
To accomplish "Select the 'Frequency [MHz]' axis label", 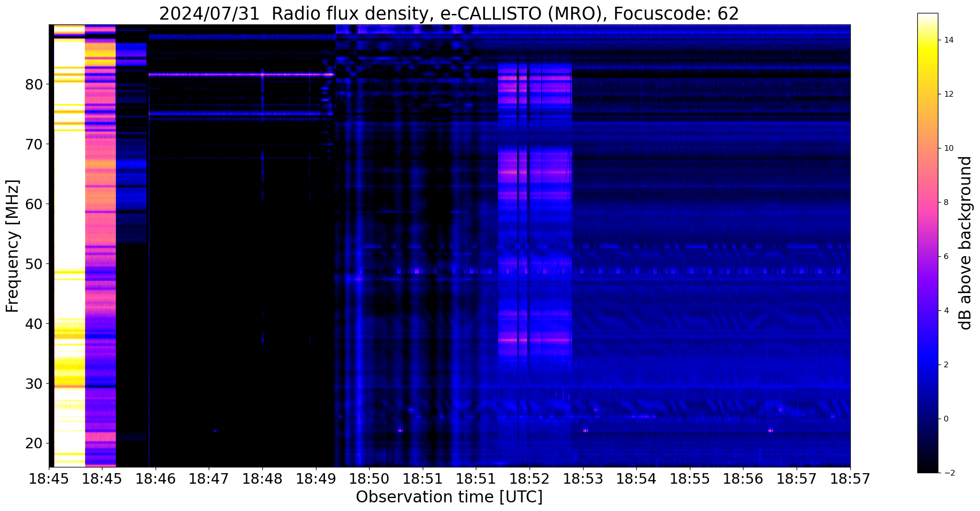I will pos(12,246).
